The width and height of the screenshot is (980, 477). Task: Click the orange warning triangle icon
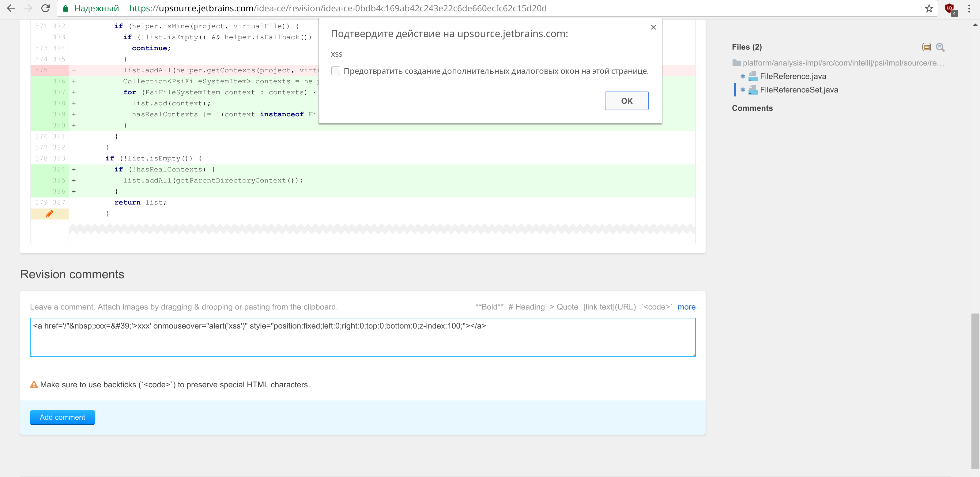pyautogui.click(x=34, y=385)
